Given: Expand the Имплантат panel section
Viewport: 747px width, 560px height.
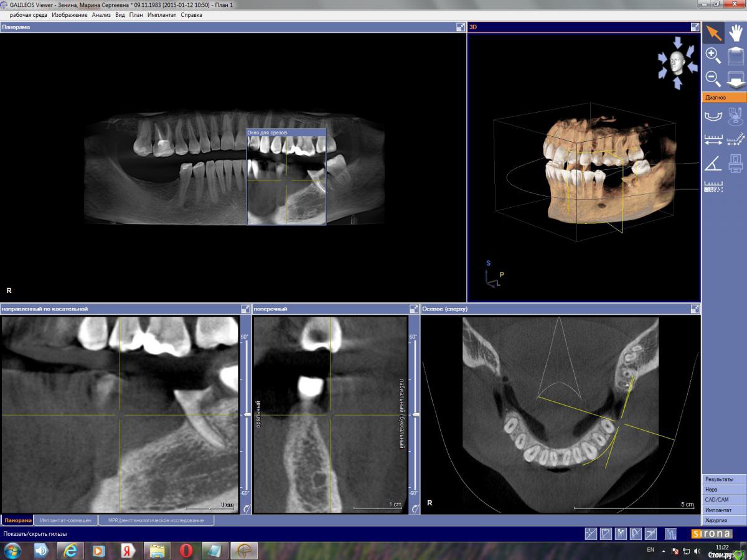Looking at the screenshot, I should (724, 510).
